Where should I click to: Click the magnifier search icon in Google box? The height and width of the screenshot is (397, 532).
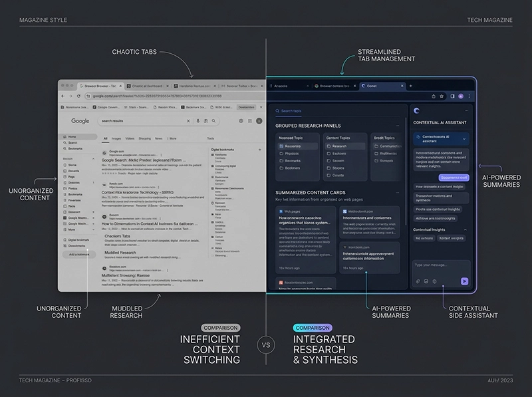coord(213,121)
